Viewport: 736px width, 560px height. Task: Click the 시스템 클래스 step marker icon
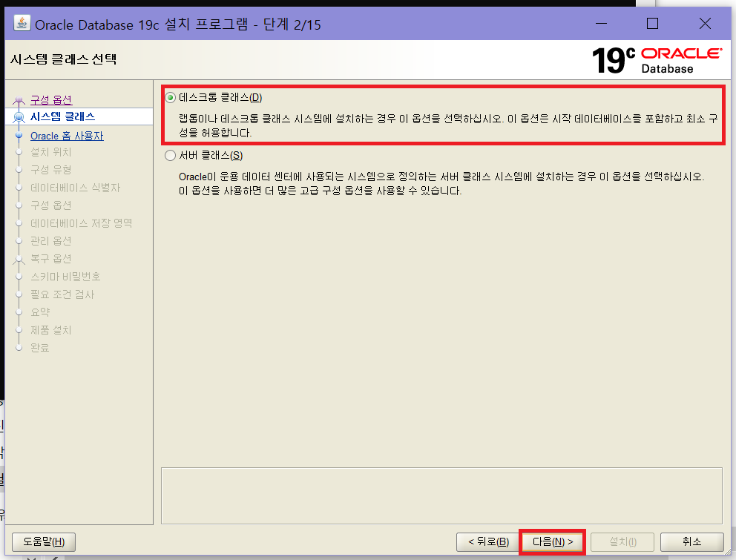pos(19,117)
